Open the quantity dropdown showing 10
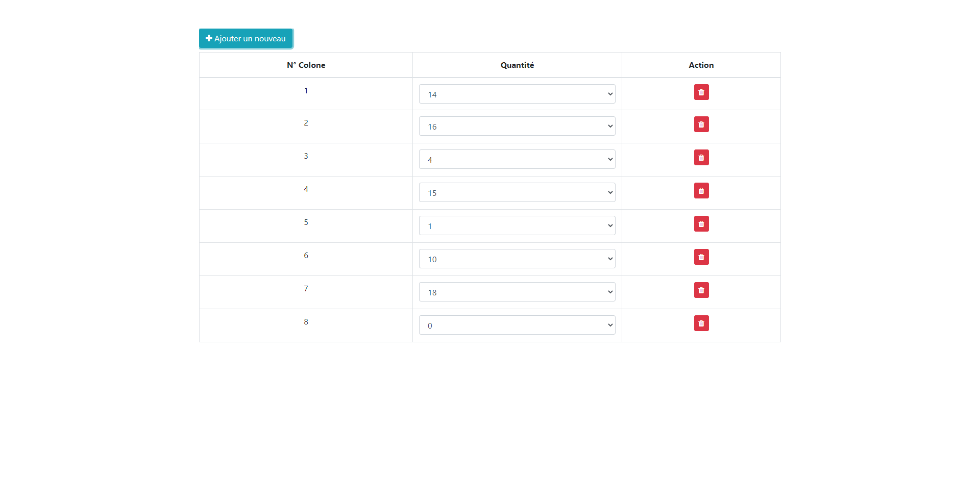 517,258
